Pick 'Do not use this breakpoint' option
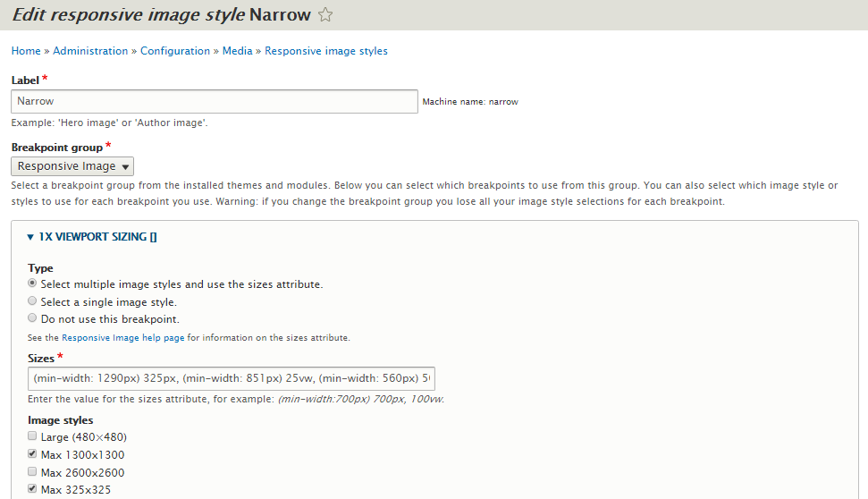The height and width of the screenshot is (499, 868). (x=32, y=317)
